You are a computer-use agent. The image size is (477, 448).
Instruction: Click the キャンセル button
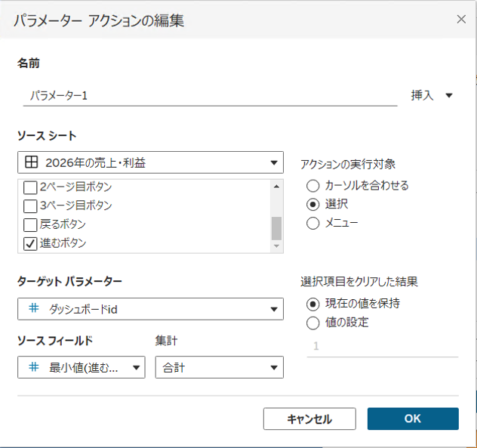(x=309, y=419)
